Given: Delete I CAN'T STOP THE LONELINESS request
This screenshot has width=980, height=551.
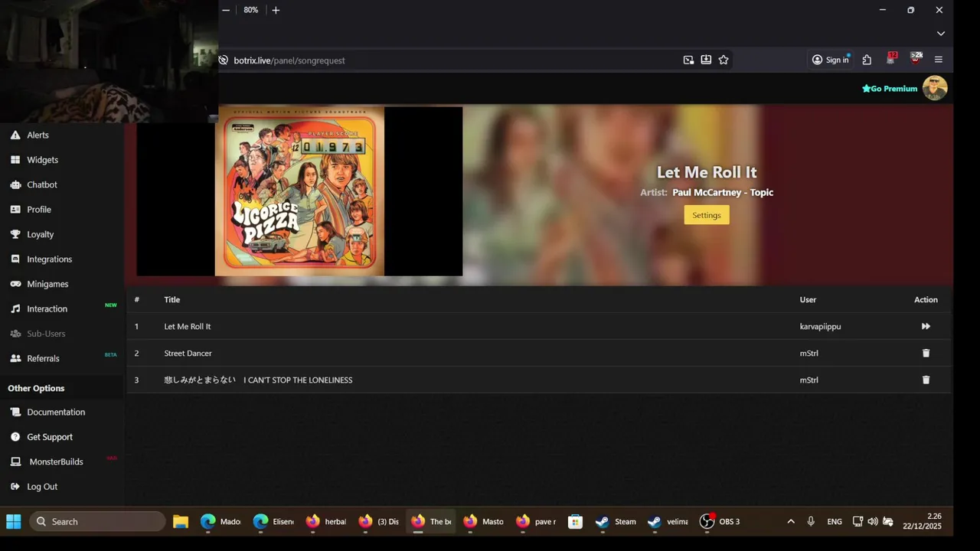Looking at the screenshot, I should (x=926, y=380).
